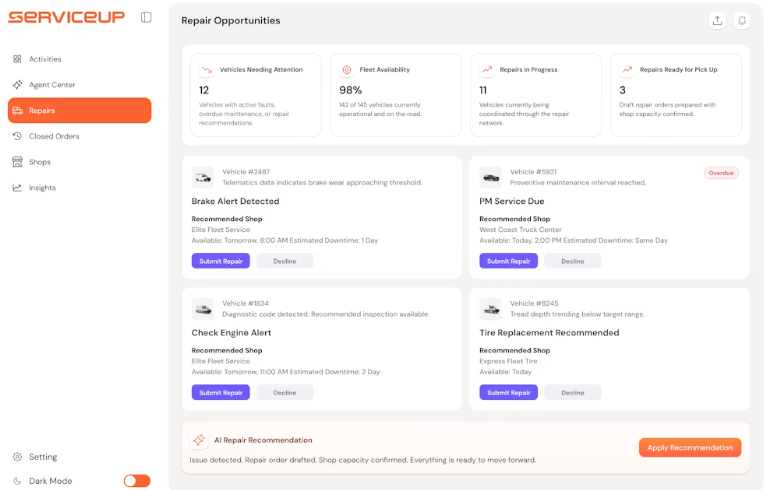Image resolution: width=767 pixels, height=490 pixels.
Task: Open the Vehicles Needing Attention card
Action: (256, 95)
